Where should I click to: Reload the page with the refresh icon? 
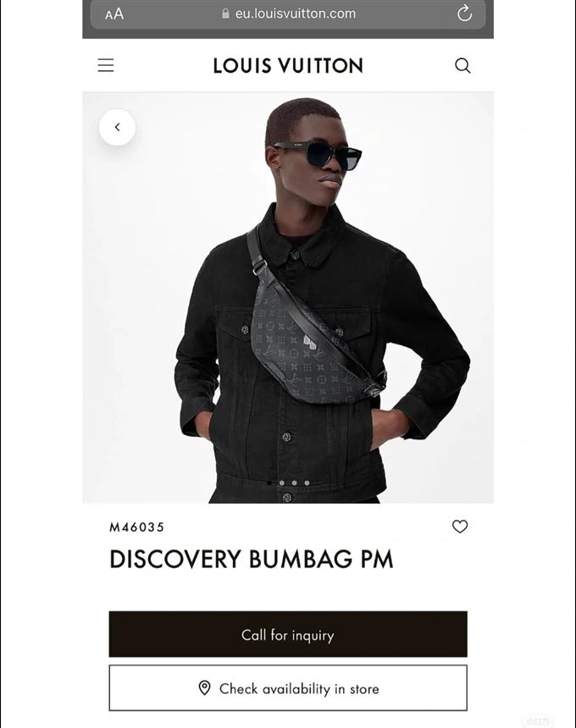coord(464,14)
